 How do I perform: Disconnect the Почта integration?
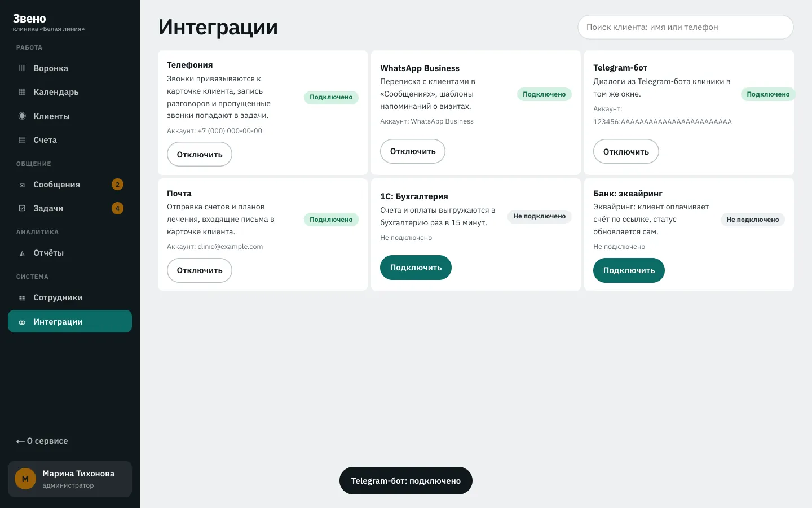[x=200, y=270]
